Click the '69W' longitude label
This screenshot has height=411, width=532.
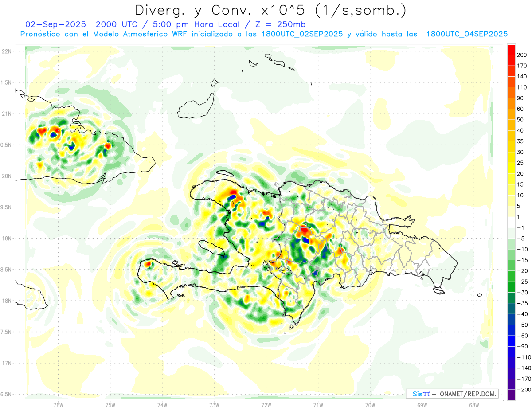[422, 405]
